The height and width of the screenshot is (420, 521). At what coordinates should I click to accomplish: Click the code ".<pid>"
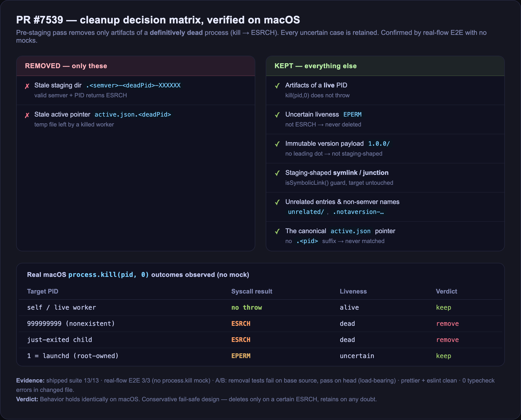pyautogui.click(x=307, y=241)
